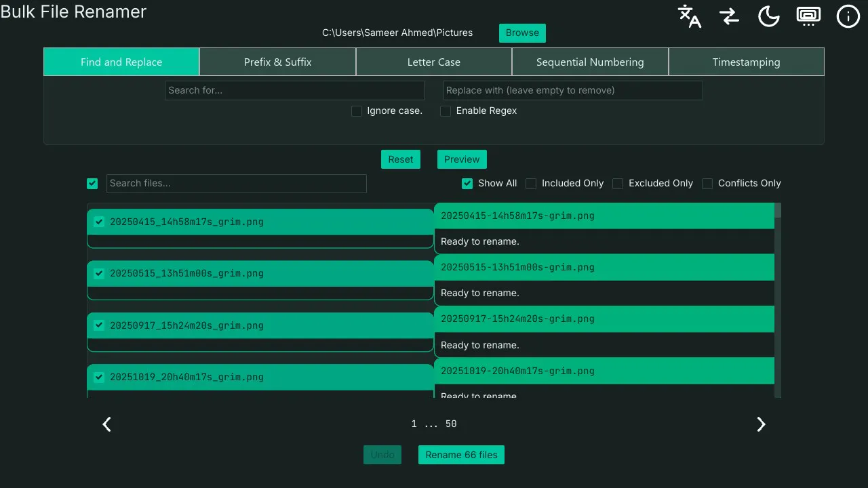Uncheck file 20250415_14h58m17s_grim.png
Screen dimensions: 868x488
pyautogui.click(x=99, y=222)
